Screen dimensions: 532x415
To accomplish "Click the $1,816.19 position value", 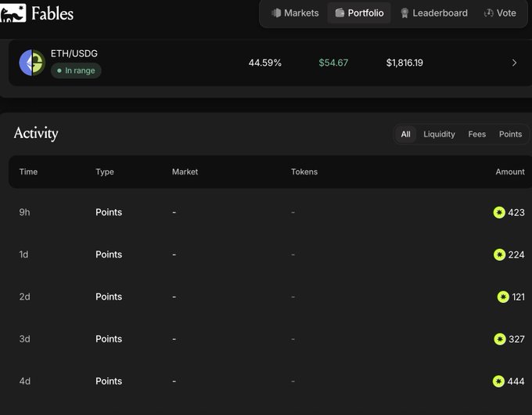I will tap(404, 63).
